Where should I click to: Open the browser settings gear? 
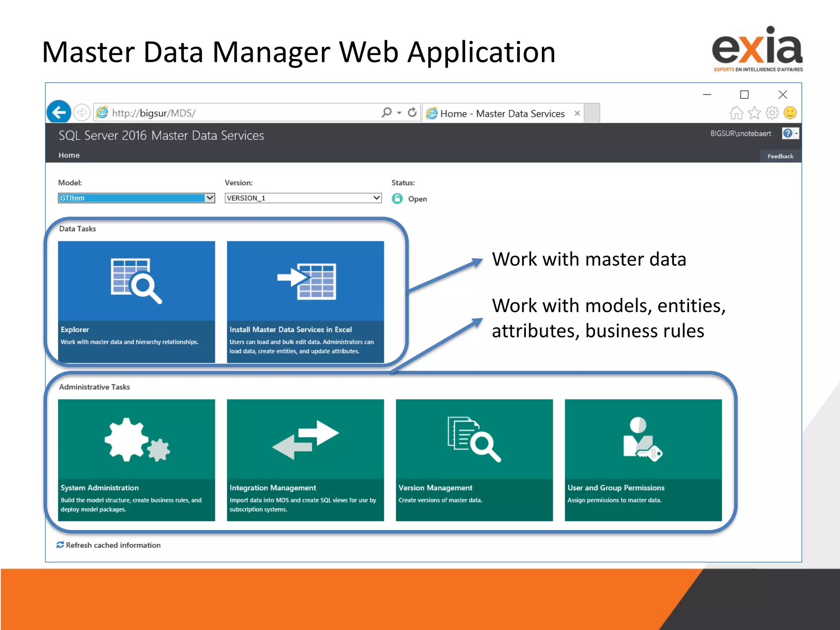point(772,113)
